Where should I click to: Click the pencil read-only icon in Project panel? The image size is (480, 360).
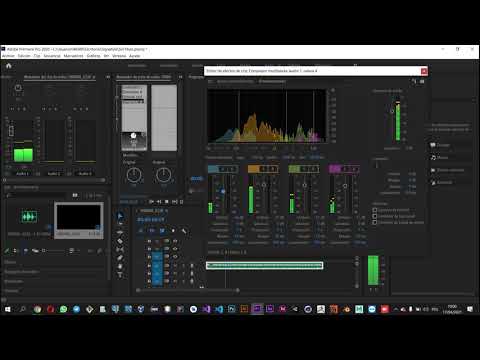[x=7, y=251]
